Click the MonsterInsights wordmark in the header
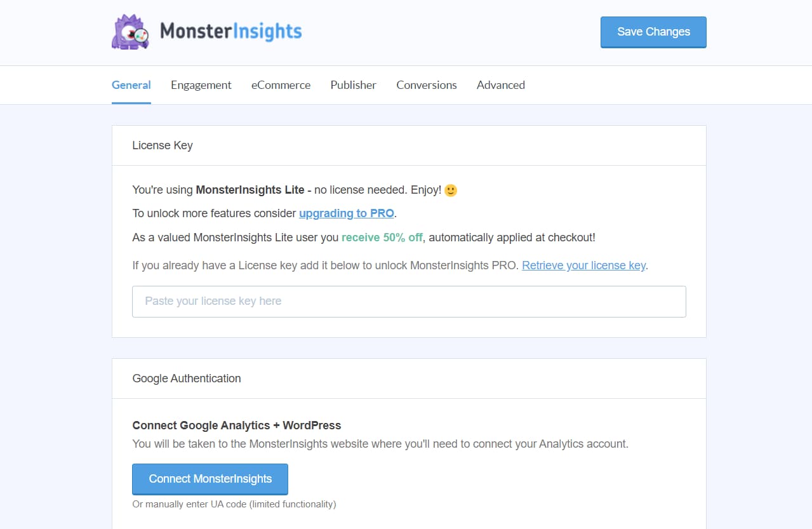Screen dimensions: 812x529 230,30
